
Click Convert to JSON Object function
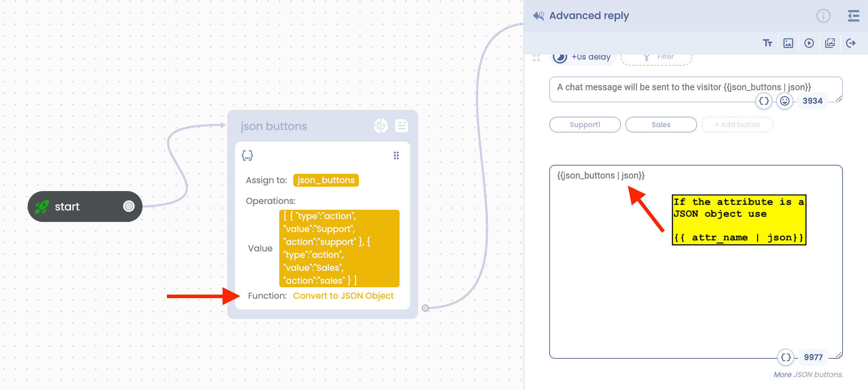click(x=343, y=296)
